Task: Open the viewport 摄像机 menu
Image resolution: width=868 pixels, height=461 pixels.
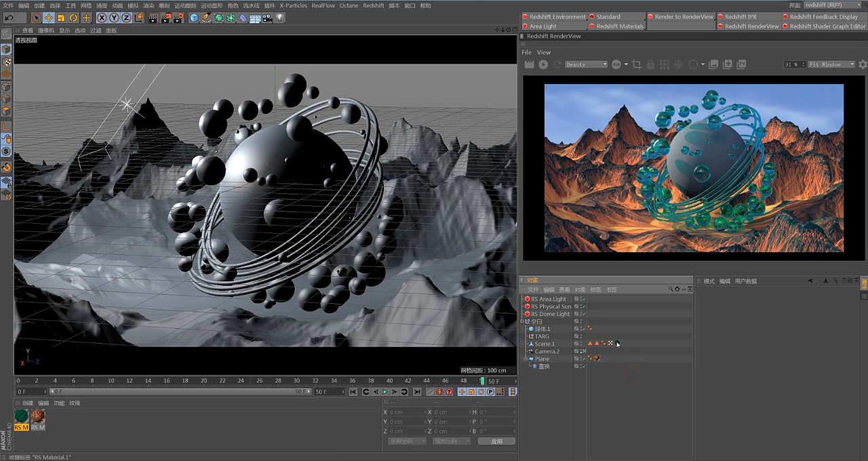Action: coord(46,31)
